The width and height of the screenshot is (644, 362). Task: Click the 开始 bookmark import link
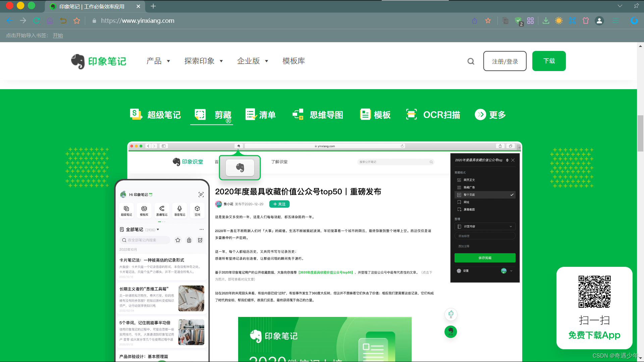pos(58,36)
